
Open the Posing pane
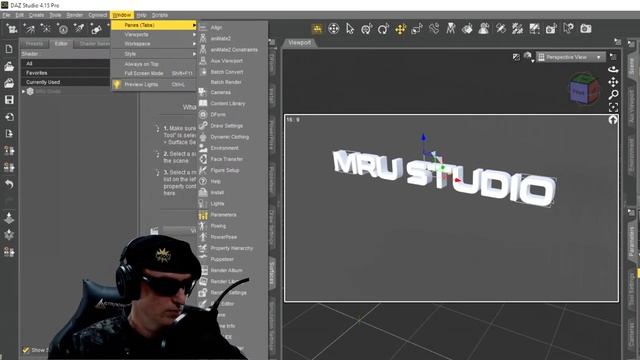(x=232, y=226)
